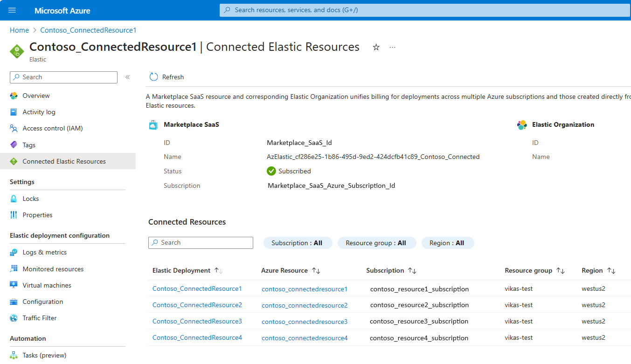Open Contoso_ConnectedResource4 elastic deployment link
The image size is (631, 364).
(x=197, y=337)
